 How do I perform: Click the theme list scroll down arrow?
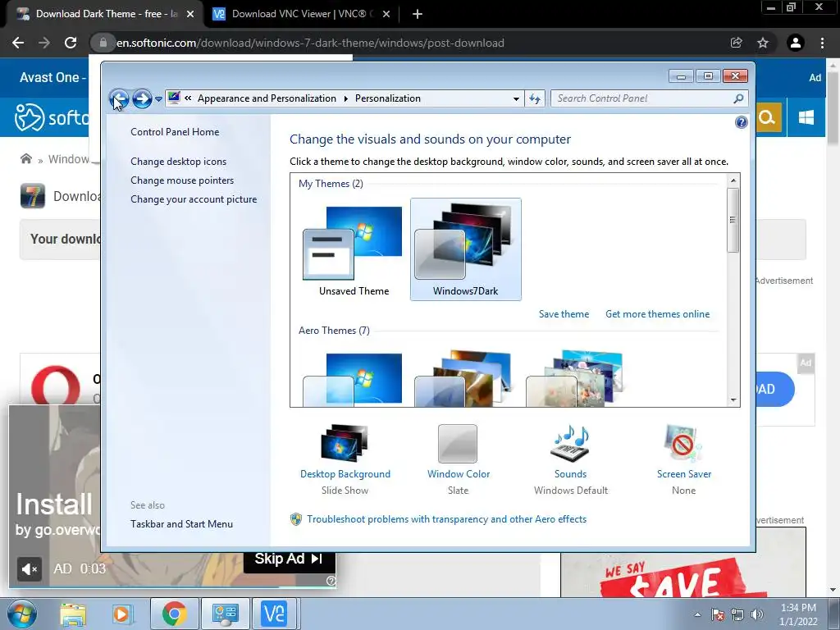pos(733,399)
